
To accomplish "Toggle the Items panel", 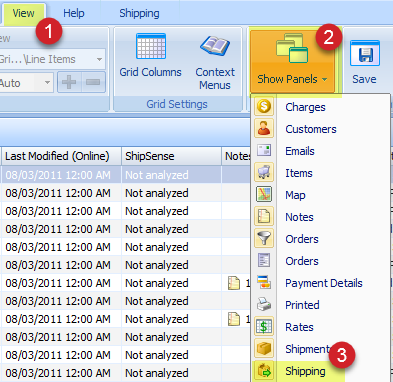I will tap(299, 173).
